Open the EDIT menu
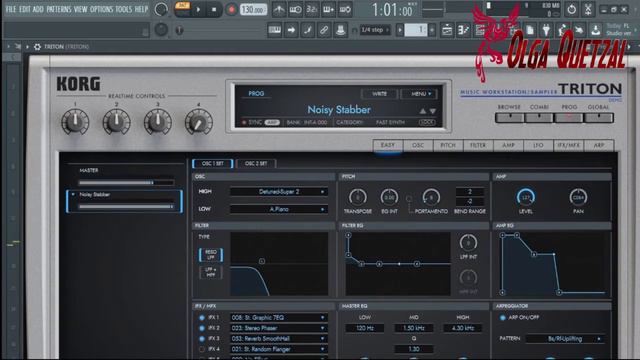This screenshot has width=640, height=360. click(24, 9)
